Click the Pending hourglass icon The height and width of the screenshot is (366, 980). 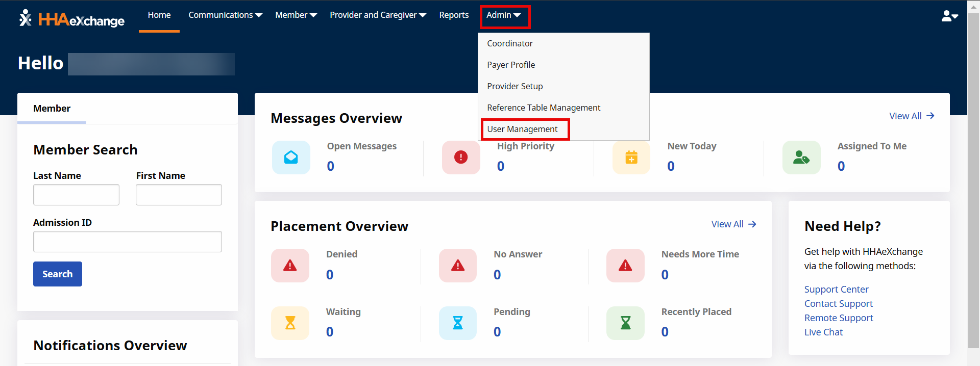[x=458, y=323]
